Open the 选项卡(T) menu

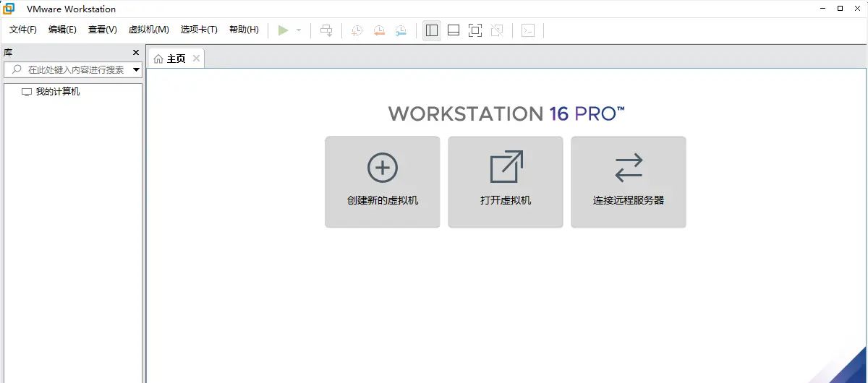(199, 30)
